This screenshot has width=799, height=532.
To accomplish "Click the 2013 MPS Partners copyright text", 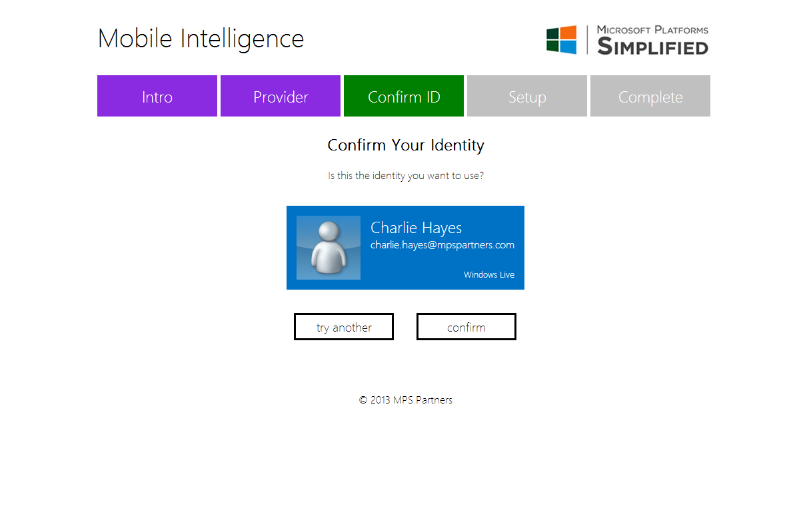I will point(406,400).
